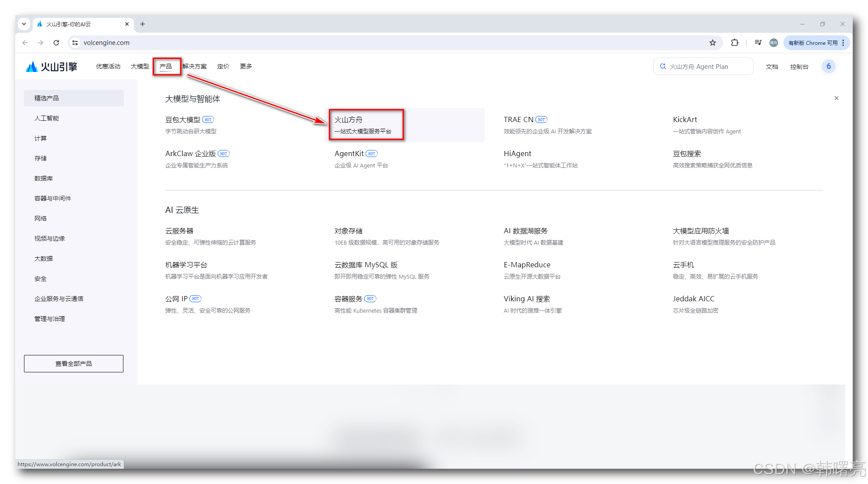This screenshot has width=868, height=484.
Task: Click the 火山方舟 Agent Plan search field
Action: click(x=704, y=66)
